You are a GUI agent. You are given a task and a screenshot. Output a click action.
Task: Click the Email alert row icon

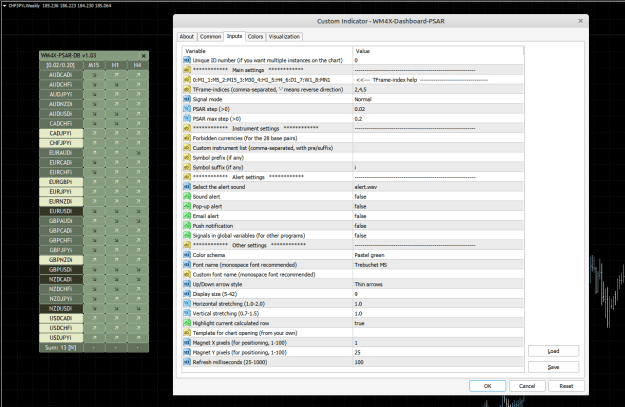tap(187, 216)
